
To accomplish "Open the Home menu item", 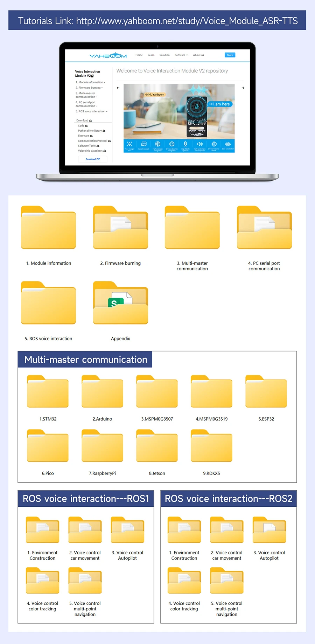I will point(139,55).
